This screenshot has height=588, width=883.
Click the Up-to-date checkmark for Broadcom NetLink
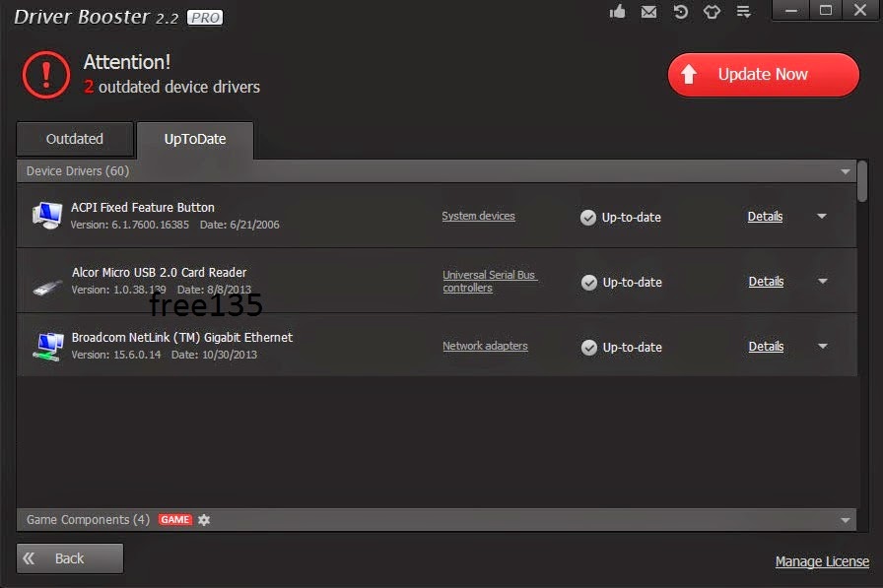[x=589, y=348]
